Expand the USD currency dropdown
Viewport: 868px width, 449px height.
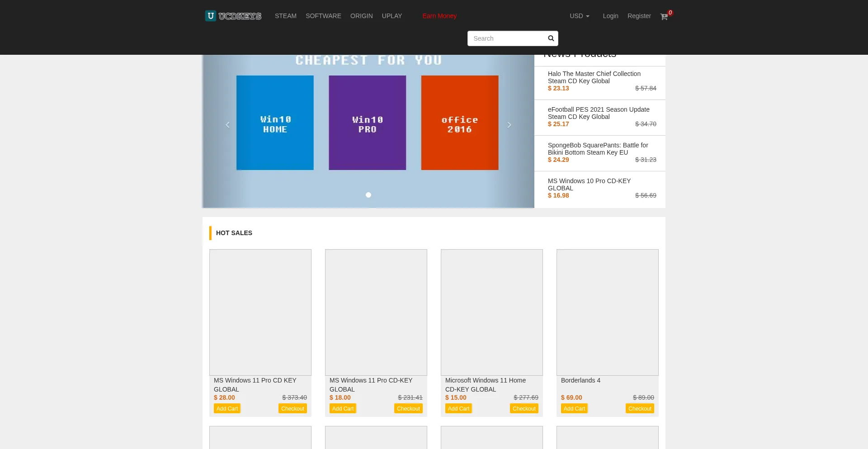(579, 16)
